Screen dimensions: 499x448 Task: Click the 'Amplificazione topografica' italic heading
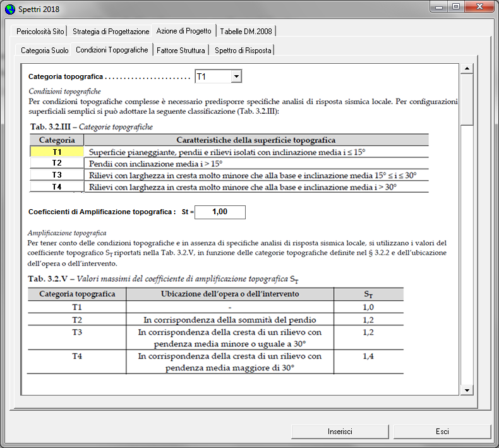pyautogui.click(x=67, y=233)
